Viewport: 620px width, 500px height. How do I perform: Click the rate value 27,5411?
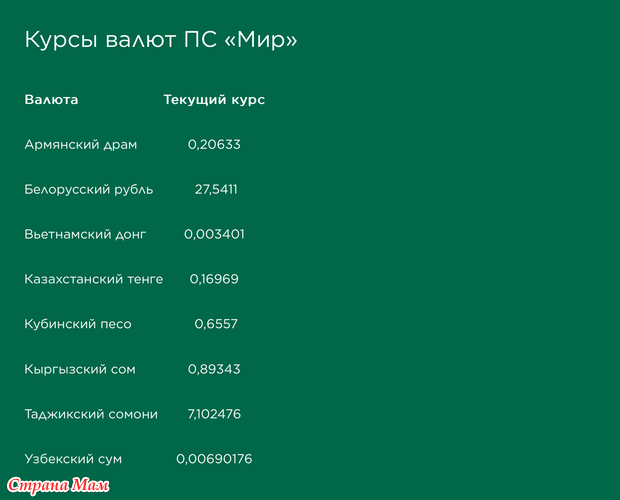coord(216,190)
